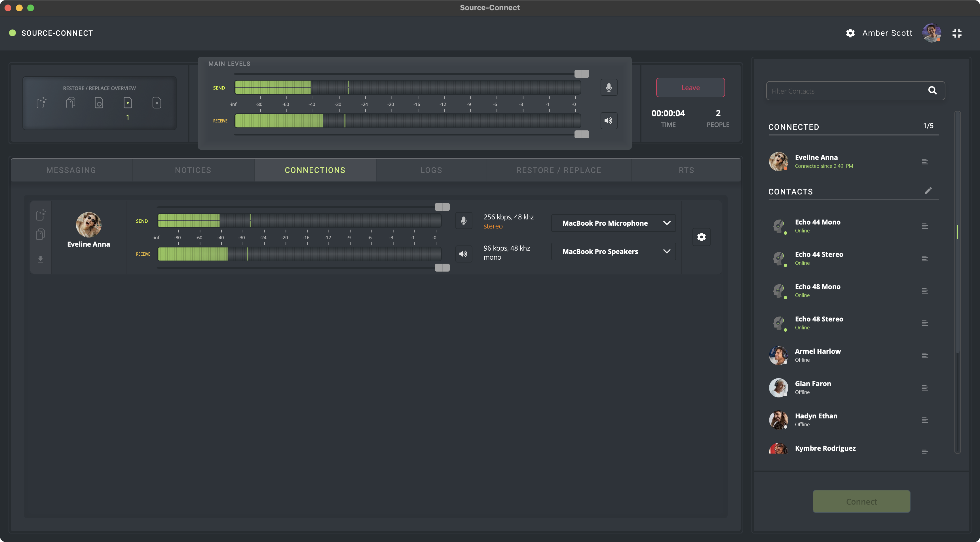980x542 pixels.
Task: Mute Eveline Anna send microphone
Action: (463, 221)
